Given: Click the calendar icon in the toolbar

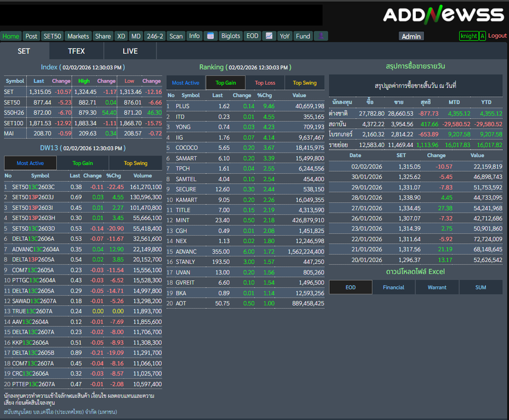Looking at the screenshot, I should pos(210,36).
